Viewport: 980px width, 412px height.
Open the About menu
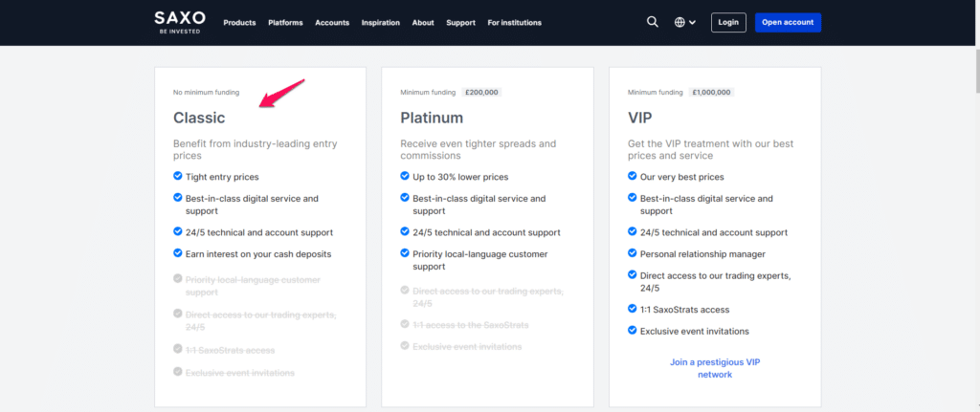[x=423, y=23]
